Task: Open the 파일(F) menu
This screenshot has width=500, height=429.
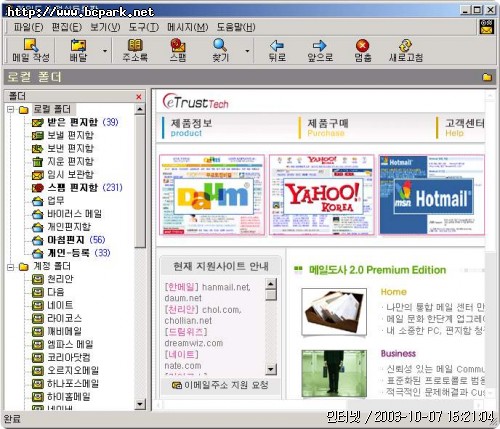Action: (28, 27)
